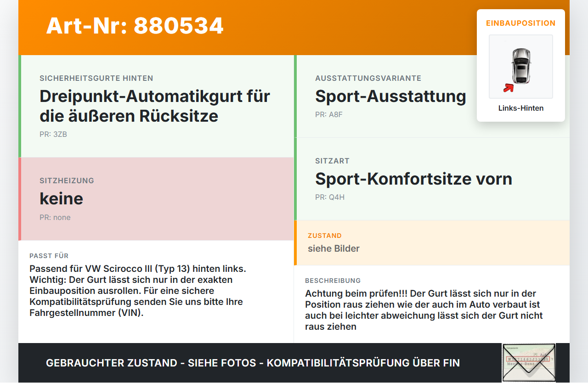This screenshot has width=588, height=383.
Task: Select Dreipunkt-Automatikgurt heading text
Action: coord(155,106)
